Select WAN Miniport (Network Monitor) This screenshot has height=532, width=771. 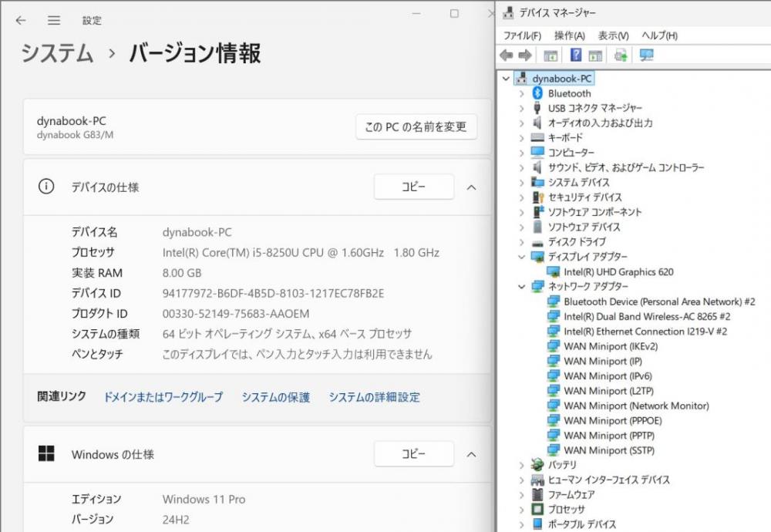coord(636,406)
